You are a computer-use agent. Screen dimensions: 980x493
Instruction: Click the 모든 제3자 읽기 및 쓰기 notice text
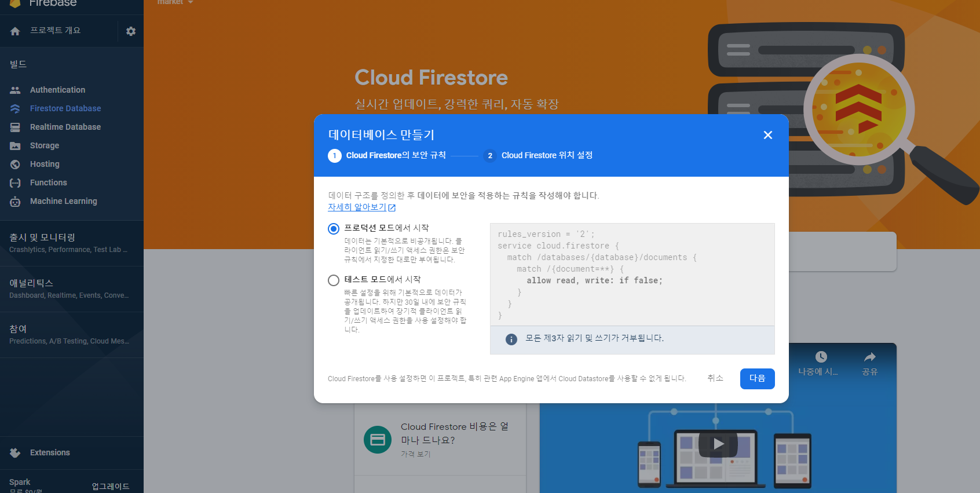[x=594, y=338]
